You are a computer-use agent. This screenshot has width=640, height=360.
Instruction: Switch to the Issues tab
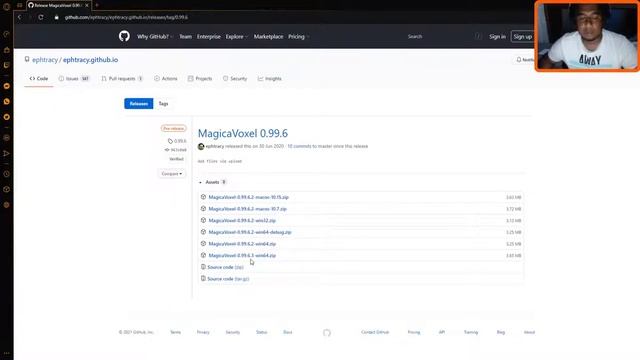[x=73, y=78]
